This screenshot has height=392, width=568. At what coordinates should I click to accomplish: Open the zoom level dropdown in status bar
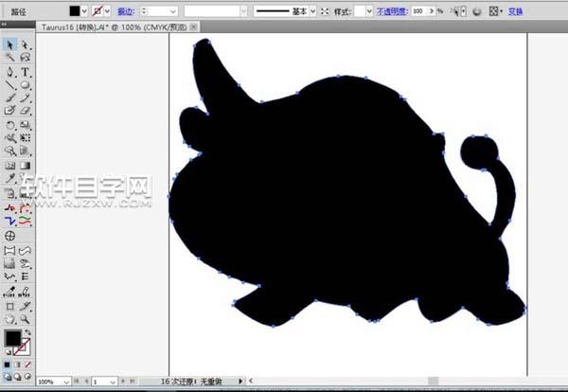(x=66, y=382)
